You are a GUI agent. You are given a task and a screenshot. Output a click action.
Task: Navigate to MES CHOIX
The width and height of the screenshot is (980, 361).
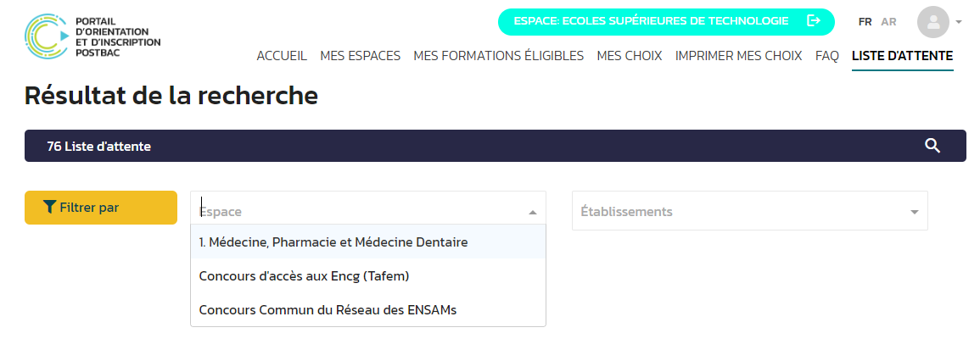point(629,56)
